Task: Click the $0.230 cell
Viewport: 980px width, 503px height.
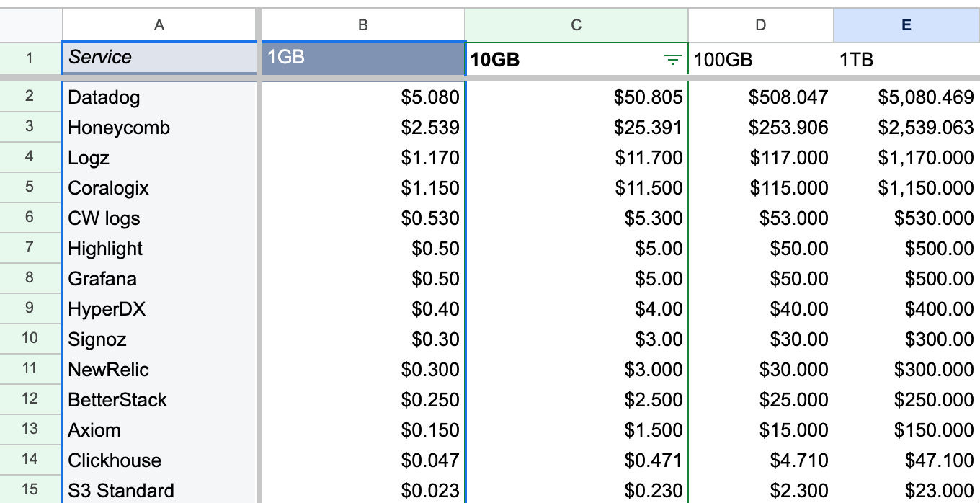Action: [577, 490]
